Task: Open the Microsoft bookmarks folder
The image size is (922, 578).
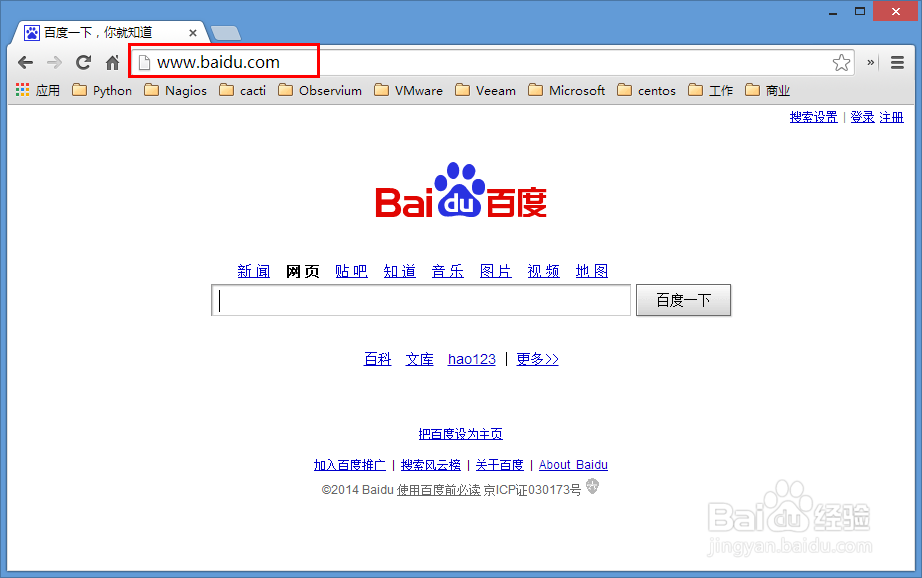Action: pos(566,90)
